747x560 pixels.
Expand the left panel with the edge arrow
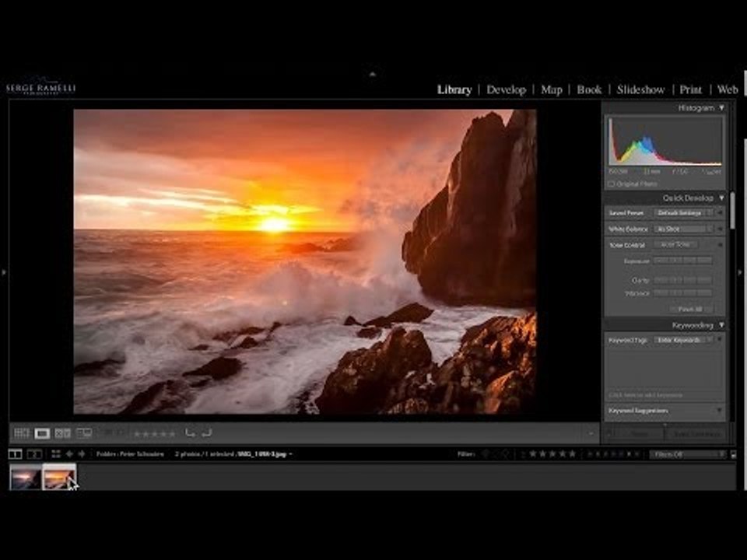(x=4, y=272)
